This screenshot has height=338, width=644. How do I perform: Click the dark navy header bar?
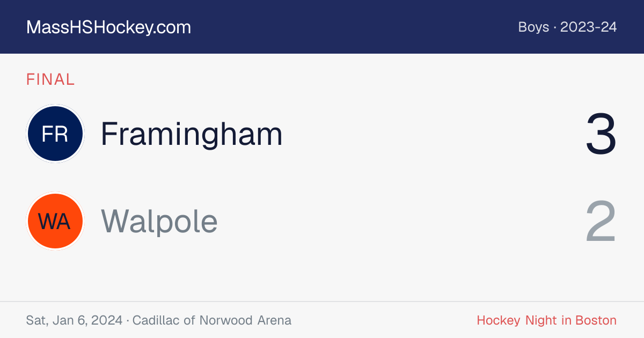[x=322, y=27]
